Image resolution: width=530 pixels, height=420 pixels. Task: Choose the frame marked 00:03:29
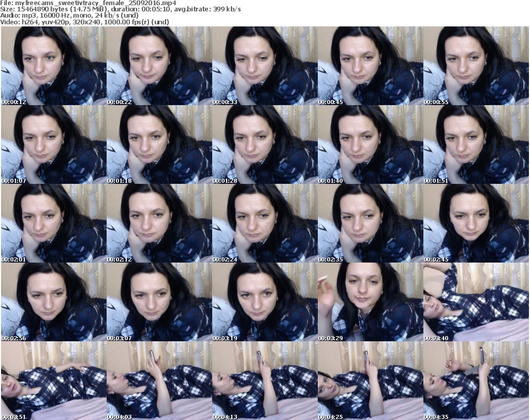pos(371,302)
